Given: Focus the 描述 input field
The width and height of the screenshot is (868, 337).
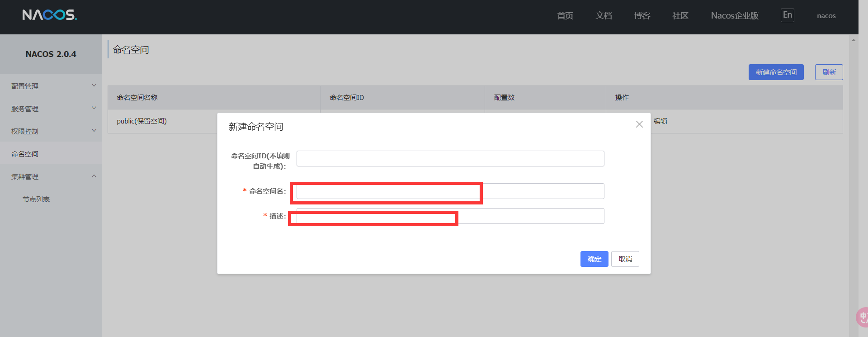Looking at the screenshot, I should pos(450,216).
